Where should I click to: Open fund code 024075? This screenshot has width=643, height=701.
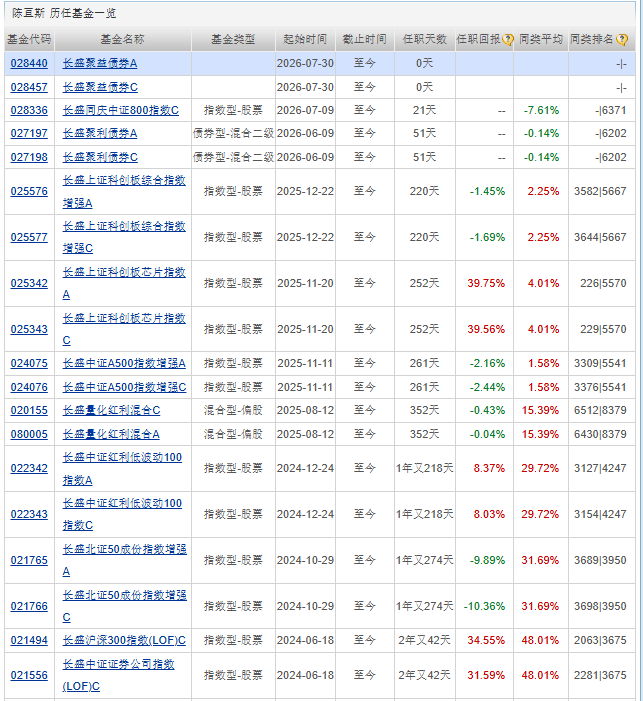[29, 363]
